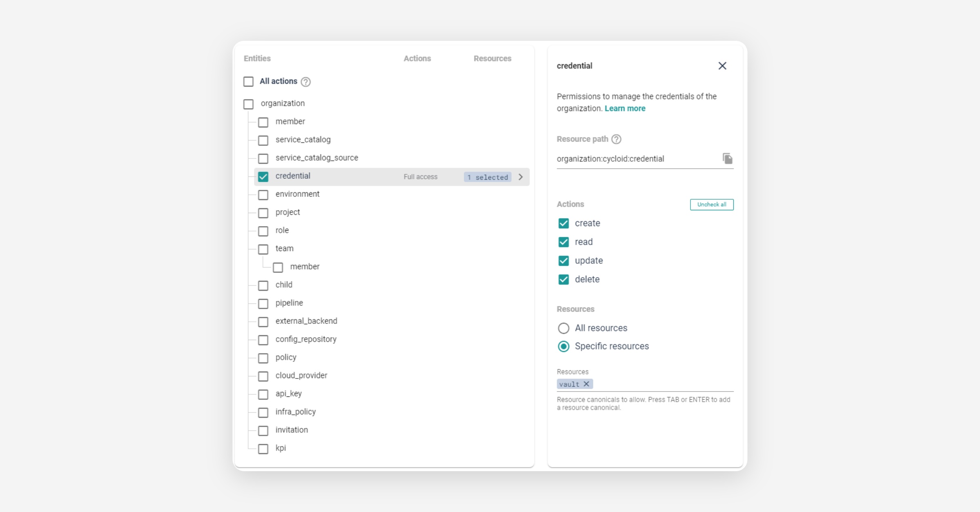Screen dimensions: 980x512
Task: Uncheck the credential entity checkbox
Action: (263, 177)
